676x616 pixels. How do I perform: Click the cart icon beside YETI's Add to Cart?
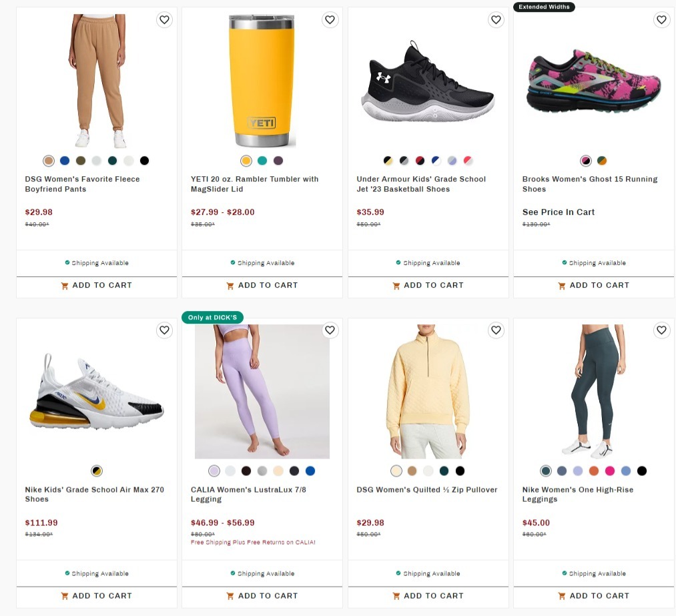[x=230, y=285]
